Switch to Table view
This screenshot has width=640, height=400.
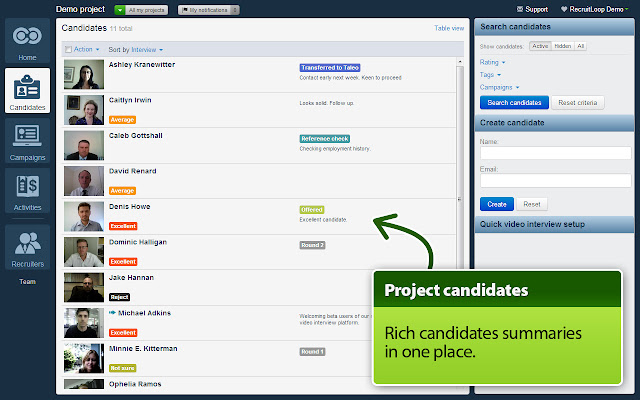(449, 28)
